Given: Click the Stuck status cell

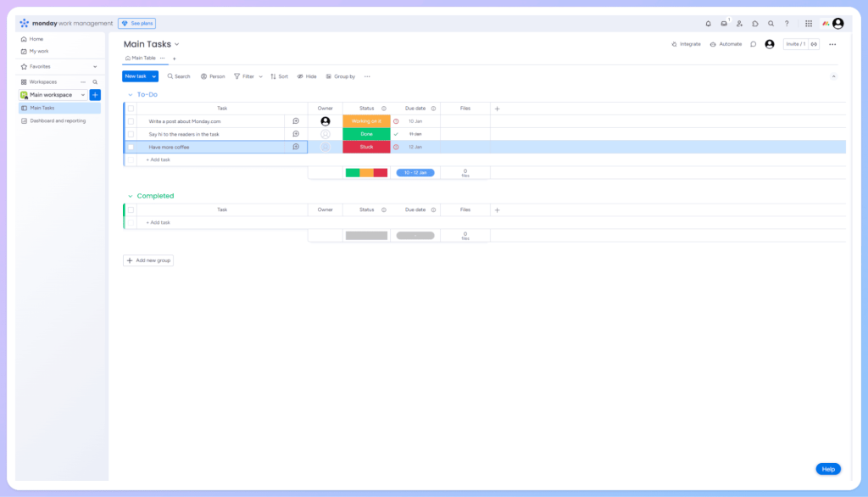Looking at the screenshot, I should (x=366, y=147).
